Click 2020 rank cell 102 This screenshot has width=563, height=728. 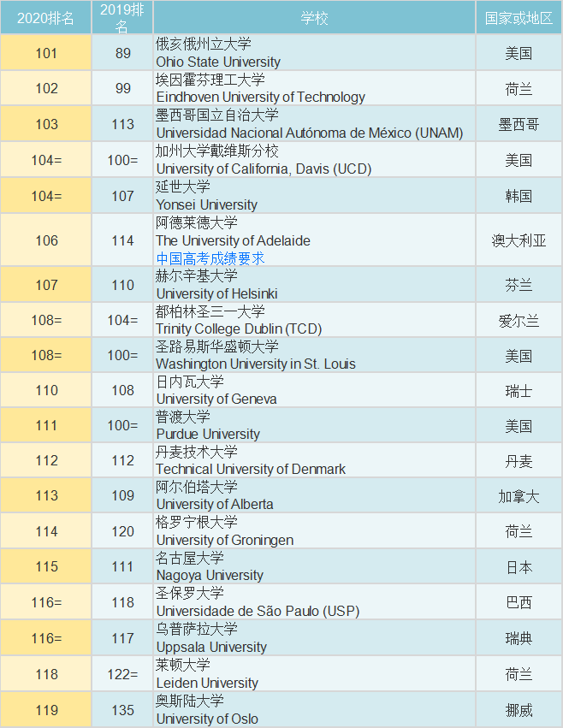pos(46,88)
